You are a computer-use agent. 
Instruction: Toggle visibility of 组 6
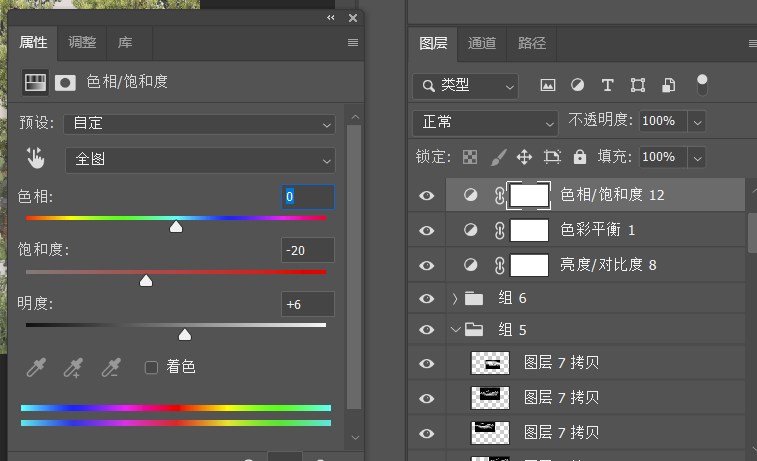[x=426, y=299]
